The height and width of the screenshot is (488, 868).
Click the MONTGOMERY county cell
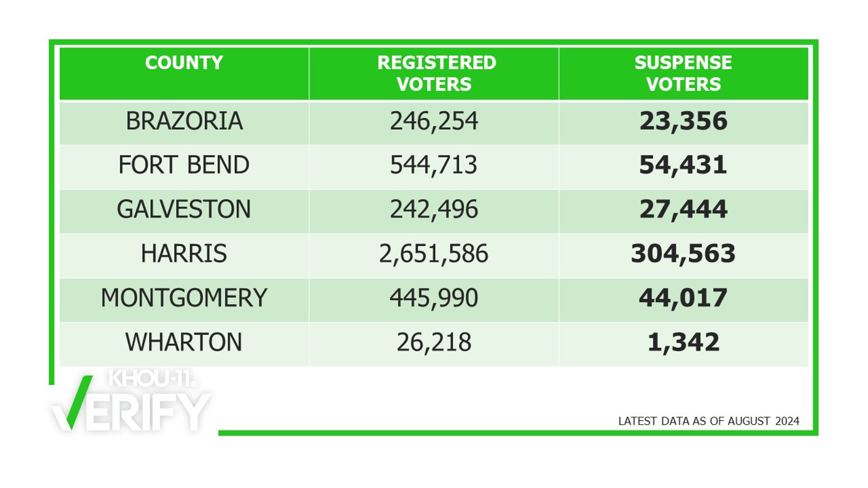[x=184, y=298]
